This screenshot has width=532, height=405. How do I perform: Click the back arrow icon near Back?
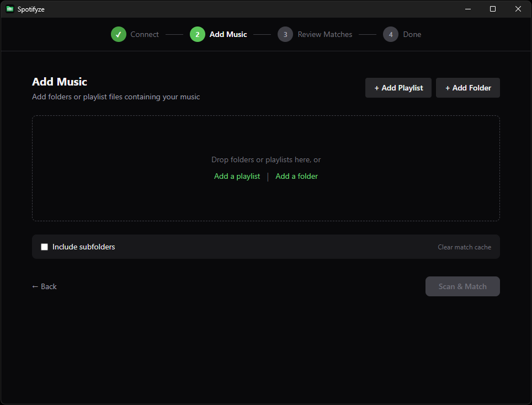35,286
